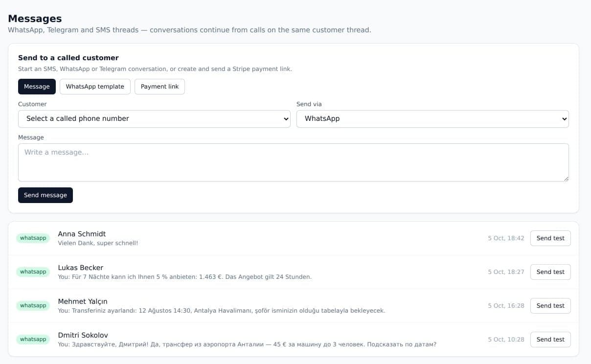Image resolution: width=591 pixels, height=364 pixels.
Task: Click whatsapp badge beside Mehmet Yalçın
Action: point(33,306)
